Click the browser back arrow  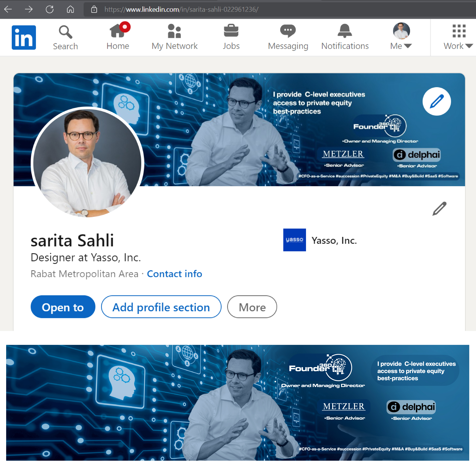(x=8, y=9)
